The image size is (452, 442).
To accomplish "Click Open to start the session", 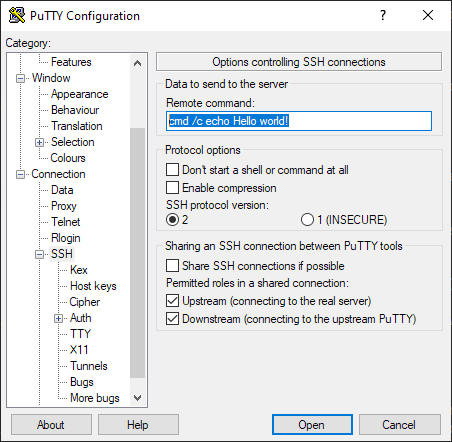I will (312, 425).
